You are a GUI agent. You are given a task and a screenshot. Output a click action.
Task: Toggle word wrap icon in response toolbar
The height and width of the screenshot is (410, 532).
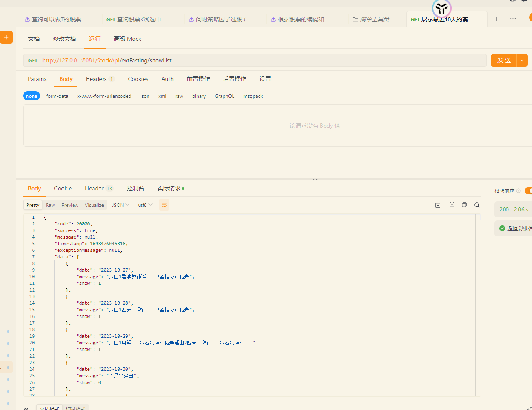point(164,205)
